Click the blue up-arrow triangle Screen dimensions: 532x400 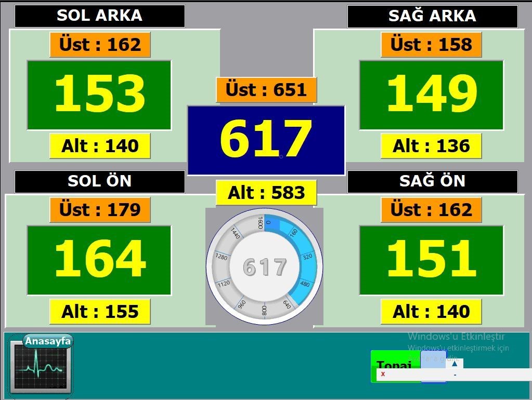coord(454,364)
